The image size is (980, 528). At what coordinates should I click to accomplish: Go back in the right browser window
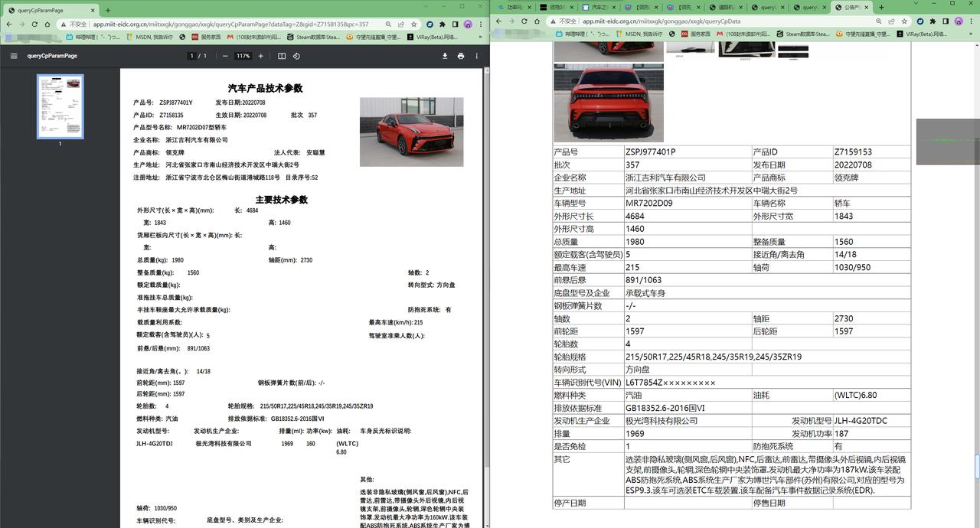point(500,21)
